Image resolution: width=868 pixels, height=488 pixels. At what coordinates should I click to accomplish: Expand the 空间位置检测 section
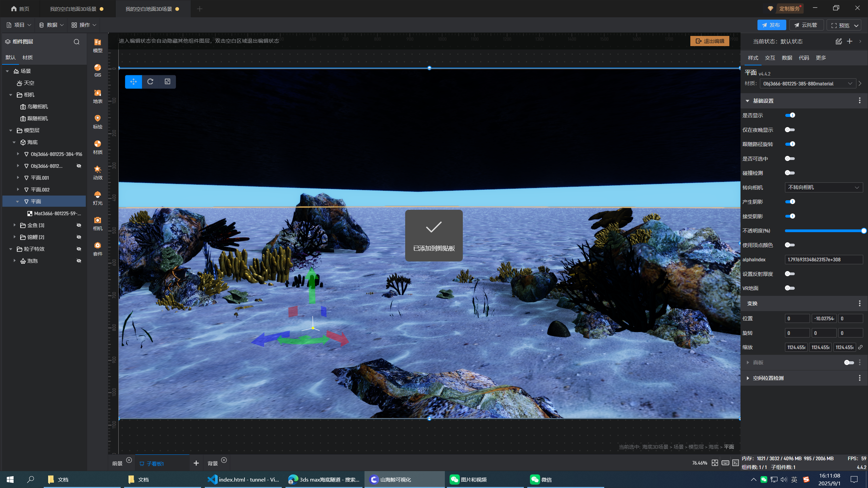[x=748, y=378]
